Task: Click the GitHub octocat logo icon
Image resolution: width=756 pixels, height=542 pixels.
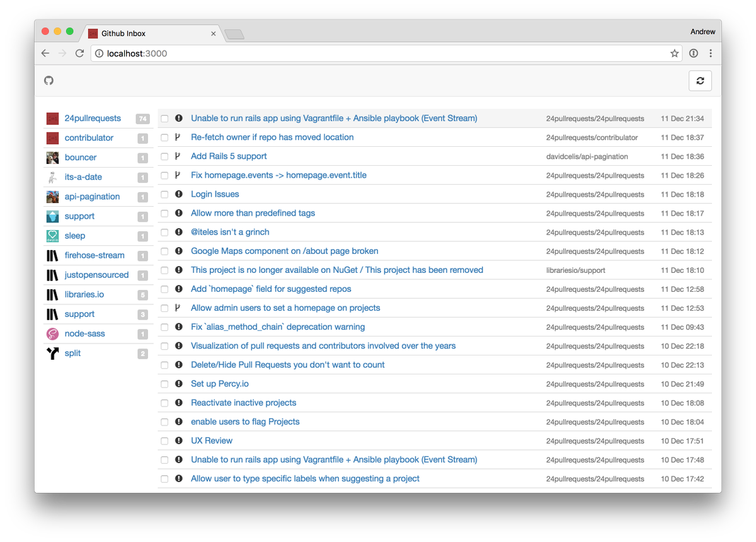Action: (x=49, y=81)
